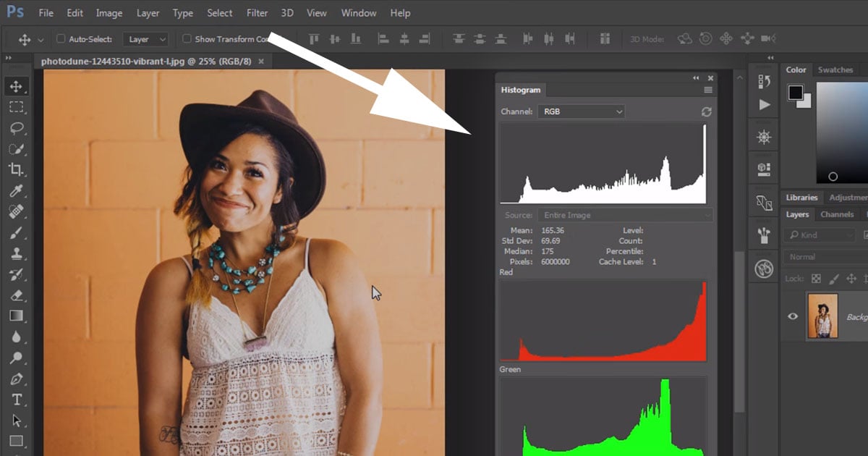
Task: Enable Show Transform Controls checkbox
Action: coord(187,39)
